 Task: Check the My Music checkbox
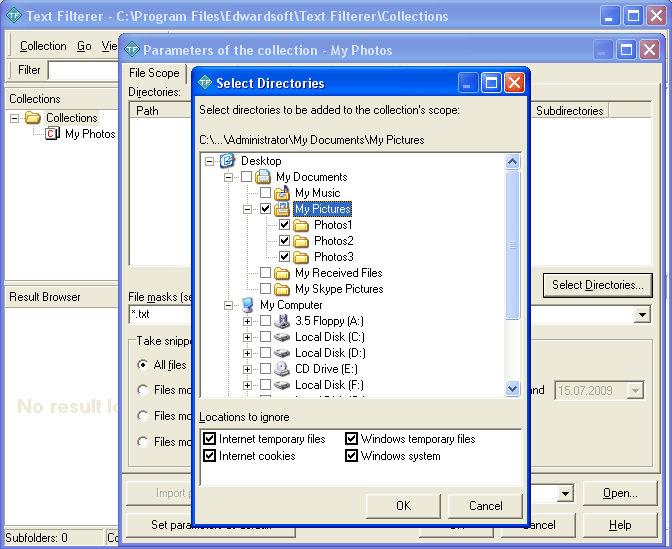[x=265, y=192]
